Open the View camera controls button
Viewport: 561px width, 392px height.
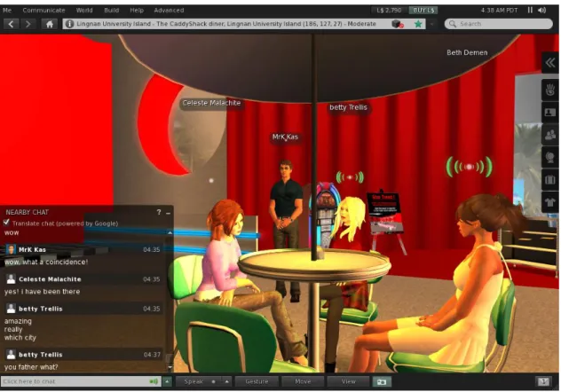point(348,381)
